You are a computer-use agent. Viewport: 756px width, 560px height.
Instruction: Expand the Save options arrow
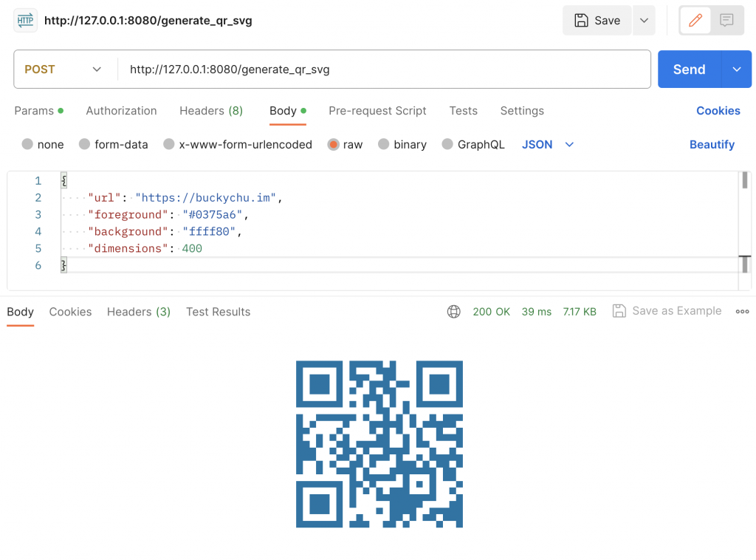(x=644, y=20)
